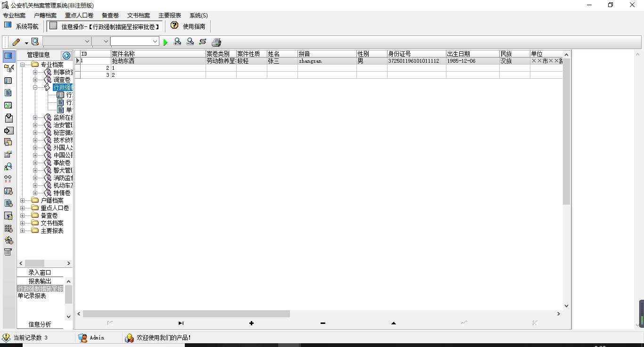The height and width of the screenshot is (347, 644).
Task: Select the 文书档案 folder in tree
Action: (x=52, y=223)
